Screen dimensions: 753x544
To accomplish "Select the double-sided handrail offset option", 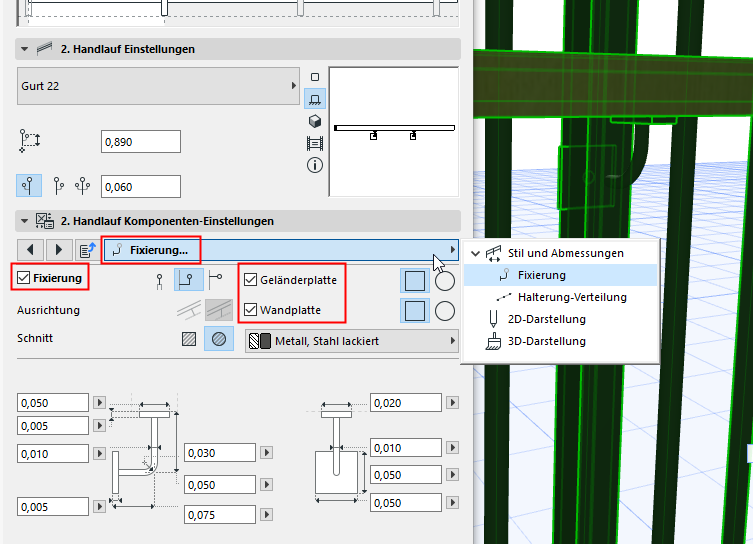I will pyautogui.click(x=83, y=186).
